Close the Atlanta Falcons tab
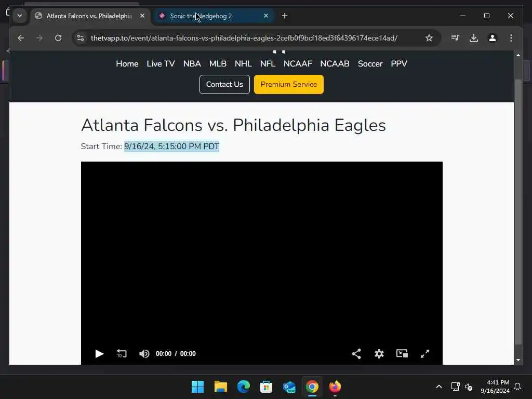Viewport: 532px width, 399px height. (142, 16)
